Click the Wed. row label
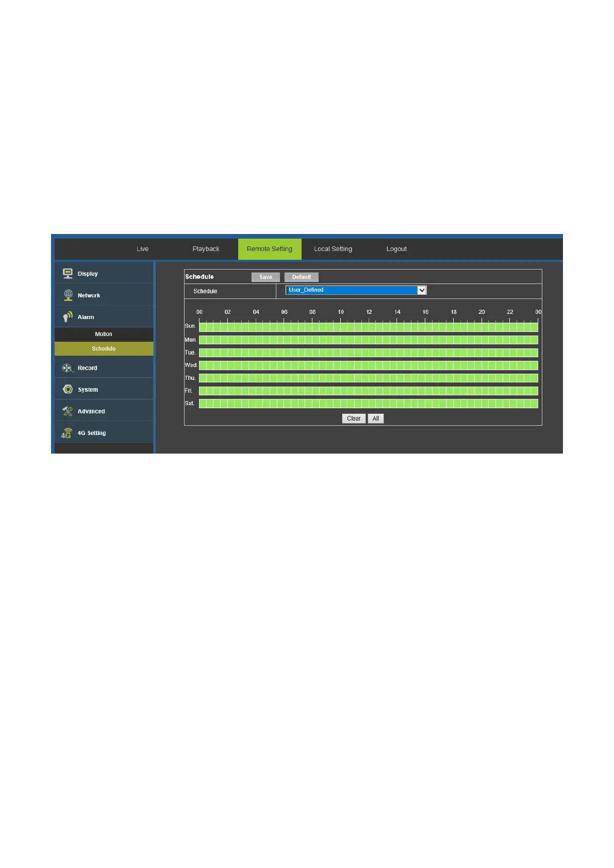This screenshot has width=614, height=868. tap(191, 365)
